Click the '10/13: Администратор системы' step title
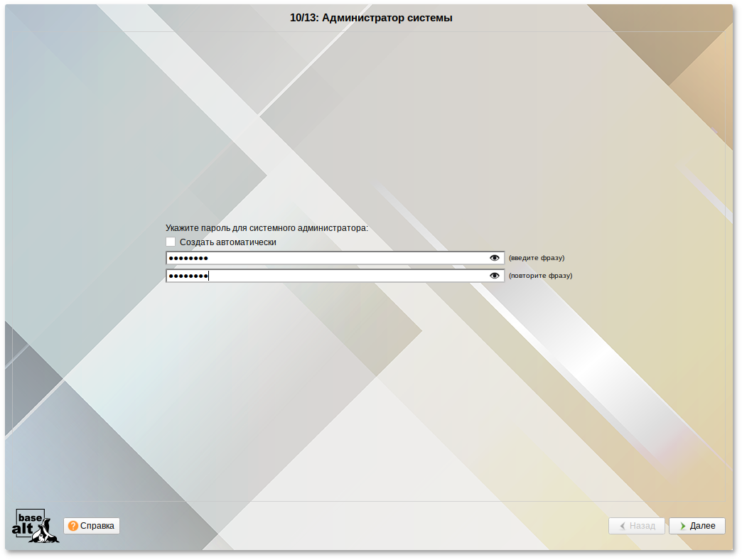Screen dimensions: 742x560 pyautogui.click(x=371, y=18)
